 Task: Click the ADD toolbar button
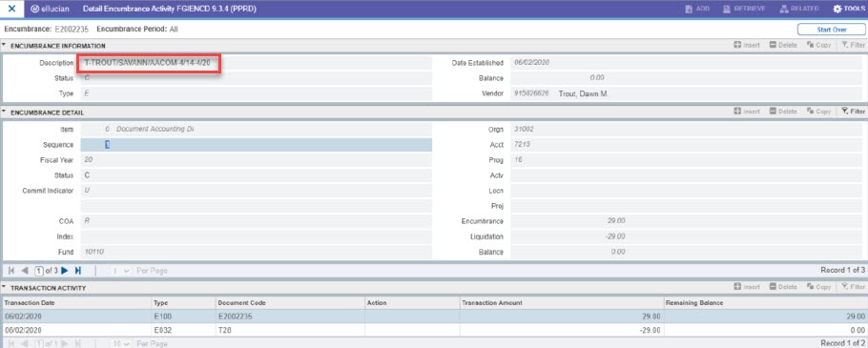(x=697, y=9)
